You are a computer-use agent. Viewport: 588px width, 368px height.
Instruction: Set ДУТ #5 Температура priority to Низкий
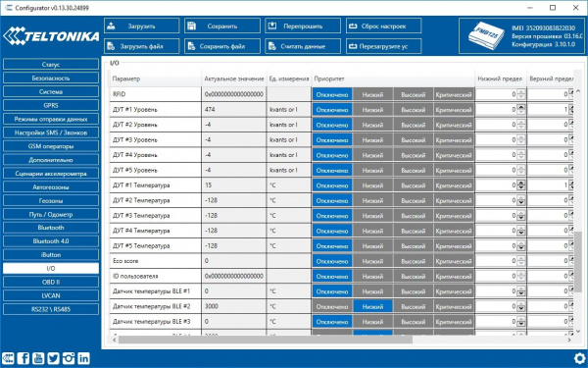click(x=372, y=246)
